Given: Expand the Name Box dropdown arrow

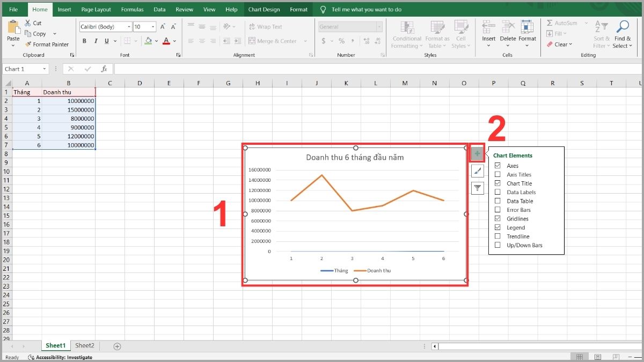Looking at the screenshot, I should point(43,69).
